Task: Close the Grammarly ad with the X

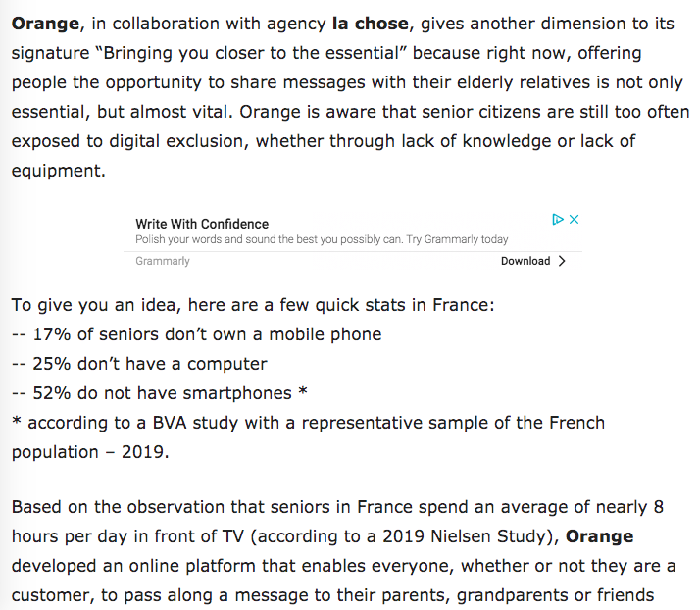Action: tap(575, 220)
